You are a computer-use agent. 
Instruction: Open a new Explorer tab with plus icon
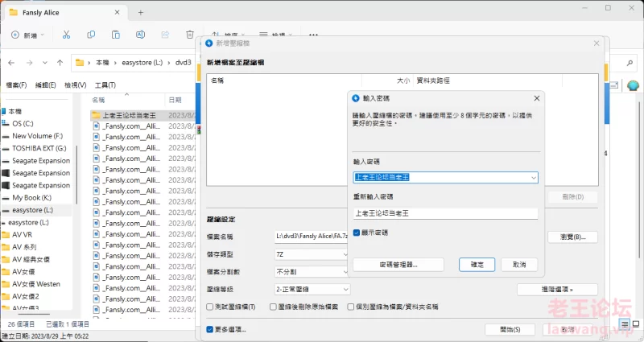pyautogui.click(x=141, y=12)
